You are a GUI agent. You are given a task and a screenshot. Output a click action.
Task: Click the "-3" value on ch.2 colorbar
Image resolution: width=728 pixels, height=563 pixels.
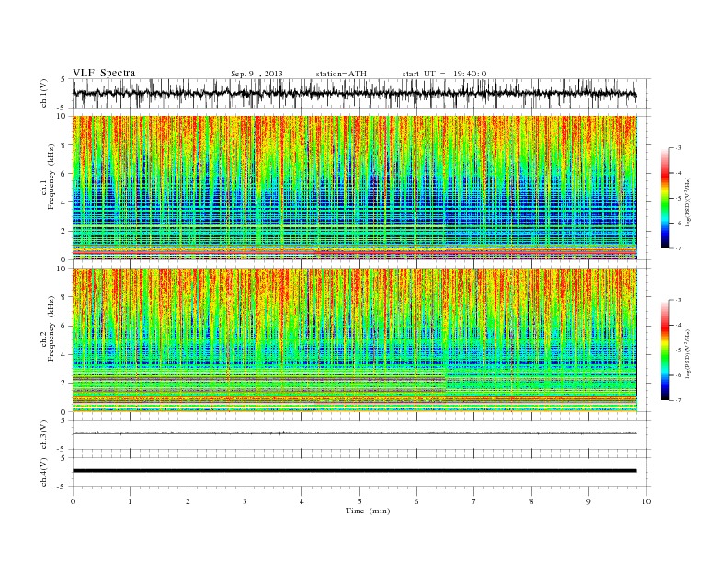coord(678,300)
